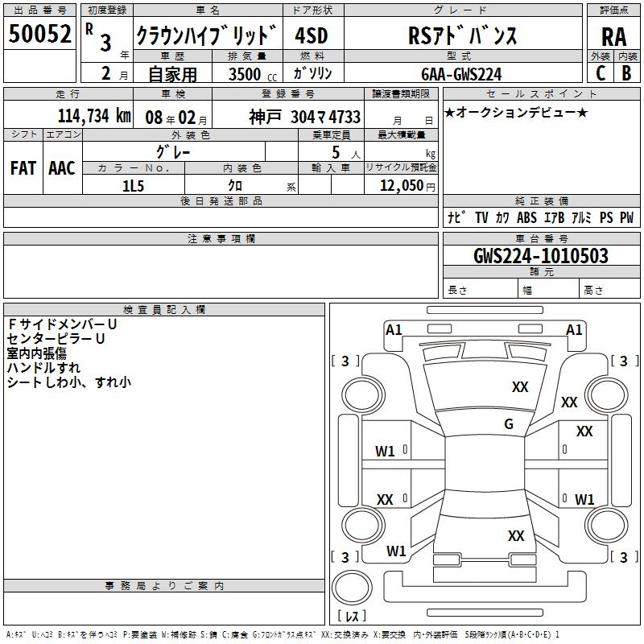Select the 諸元 specifications header
Image resolution: width=644 pixels, height=644 pixels.
click(541, 271)
